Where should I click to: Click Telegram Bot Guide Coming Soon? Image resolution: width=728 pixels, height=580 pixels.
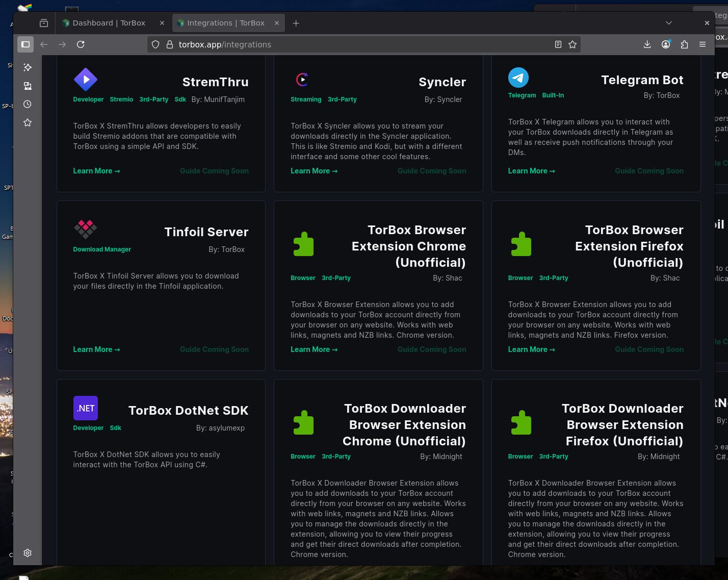point(649,171)
